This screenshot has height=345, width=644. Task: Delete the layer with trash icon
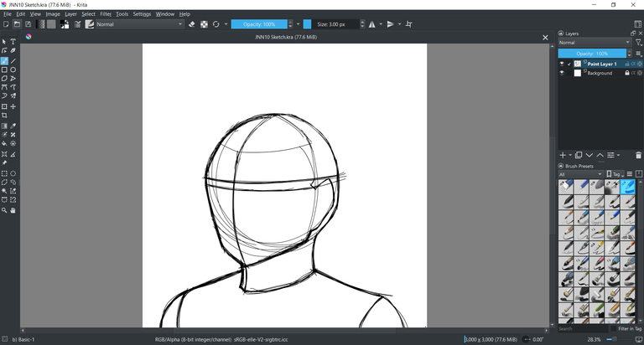point(638,155)
